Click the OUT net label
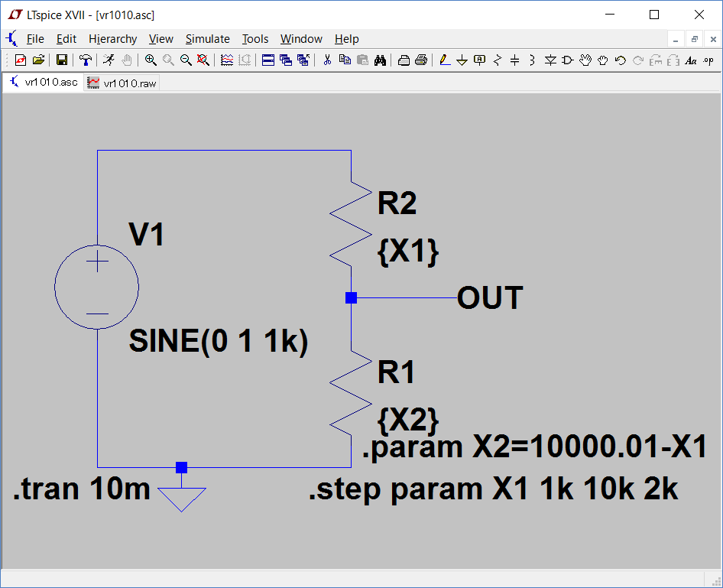Image resolution: width=723 pixels, height=588 pixels. 490,298
